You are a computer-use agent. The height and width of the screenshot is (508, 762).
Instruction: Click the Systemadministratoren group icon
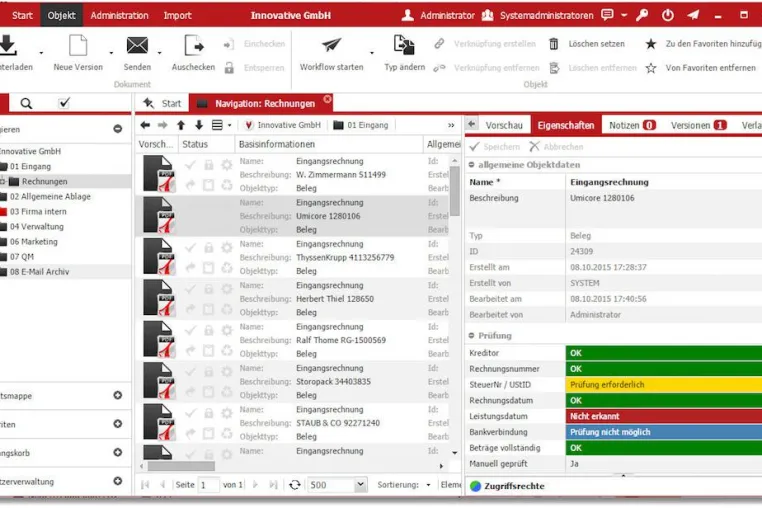[x=487, y=15]
